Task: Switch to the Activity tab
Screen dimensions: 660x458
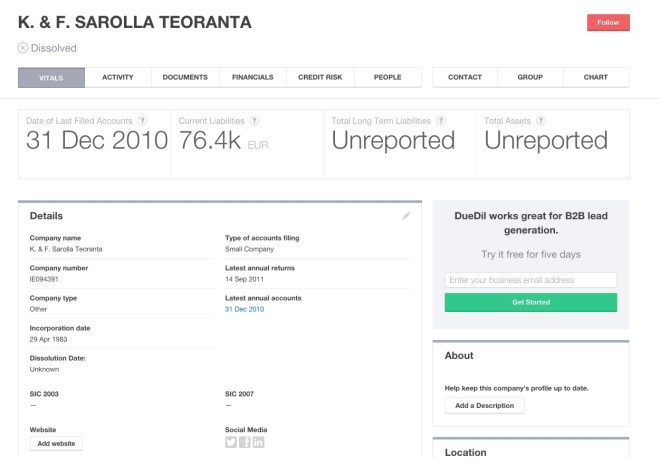Action: (x=118, y=77)
